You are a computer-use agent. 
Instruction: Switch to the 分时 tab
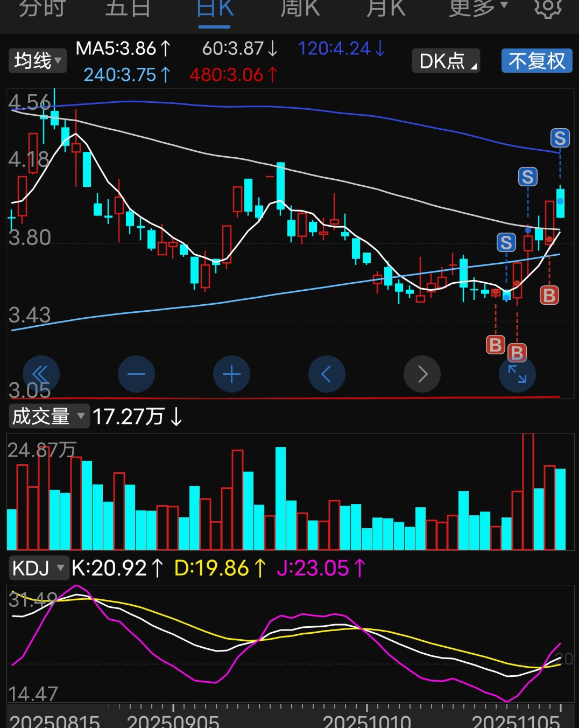coord(42,8)
